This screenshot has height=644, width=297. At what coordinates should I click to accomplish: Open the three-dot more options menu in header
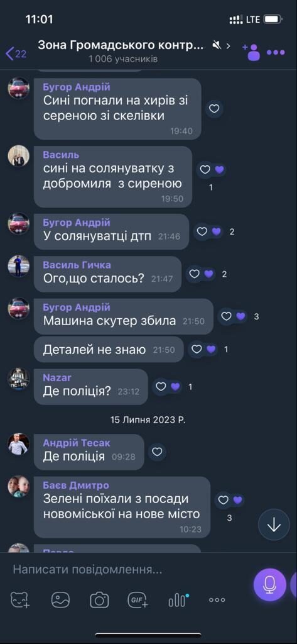click(276, 52)
